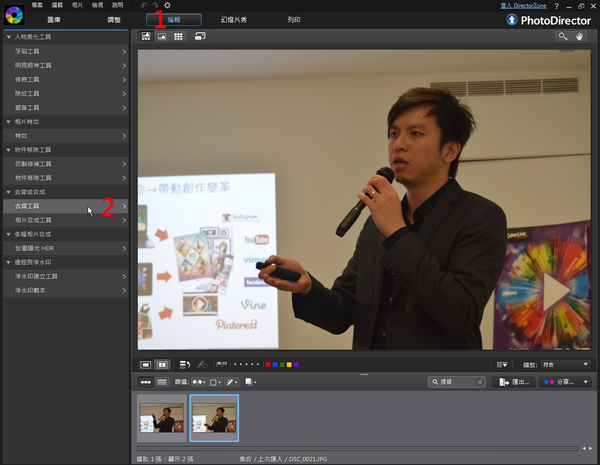This screenshot has width=600, height=465.
Task: Toggle single photo display mode
Action: tap(146, 365)
